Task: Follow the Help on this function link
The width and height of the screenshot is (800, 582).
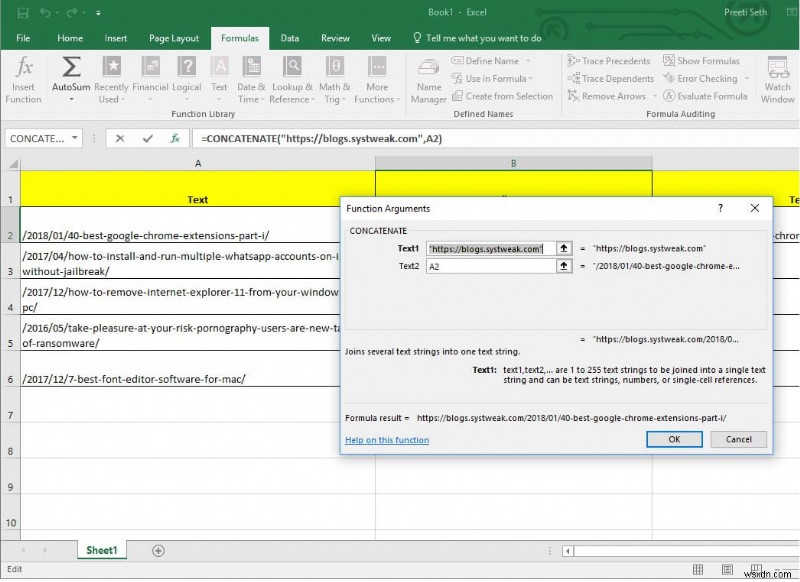Action: (387, 440)
